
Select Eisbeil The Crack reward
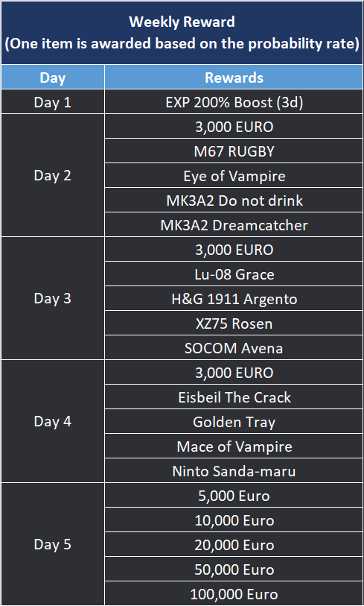point(234,397)
